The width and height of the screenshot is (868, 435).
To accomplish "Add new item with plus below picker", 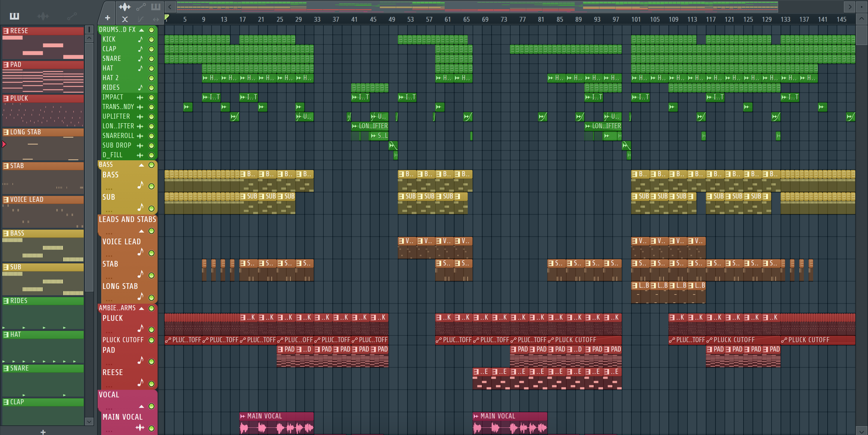I will click(43, 432).
